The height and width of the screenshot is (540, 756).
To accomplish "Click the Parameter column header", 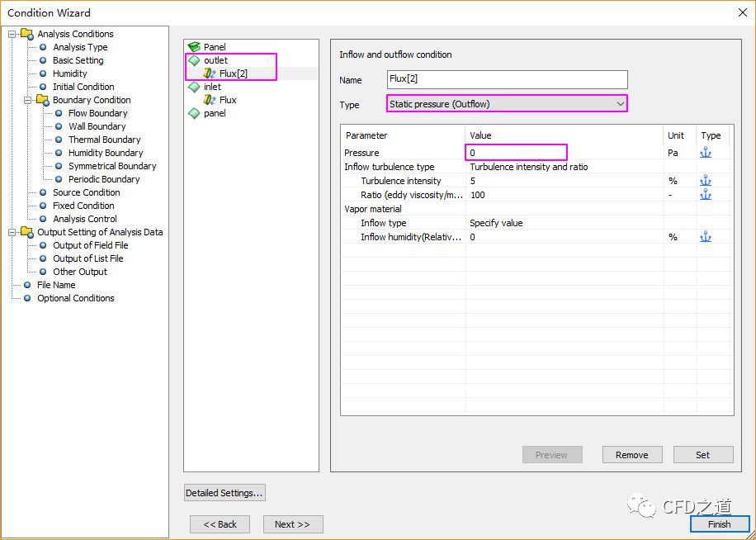I will point(403,135).
